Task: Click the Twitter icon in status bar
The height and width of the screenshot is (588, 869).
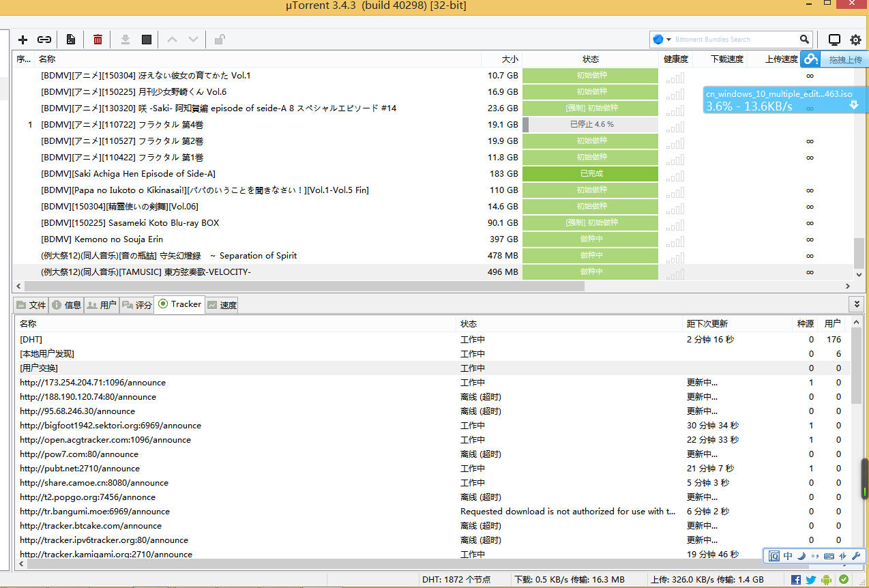Action: coord(810,580)
